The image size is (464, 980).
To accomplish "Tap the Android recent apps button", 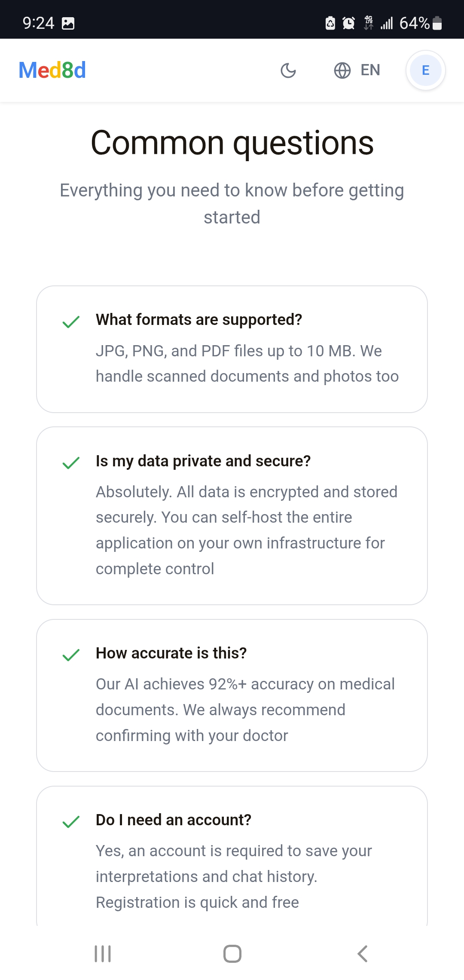I will point(103,954).
